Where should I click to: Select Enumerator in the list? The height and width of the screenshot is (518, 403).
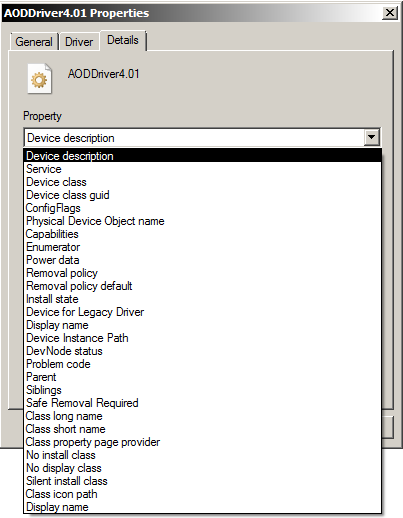point(203,247)
